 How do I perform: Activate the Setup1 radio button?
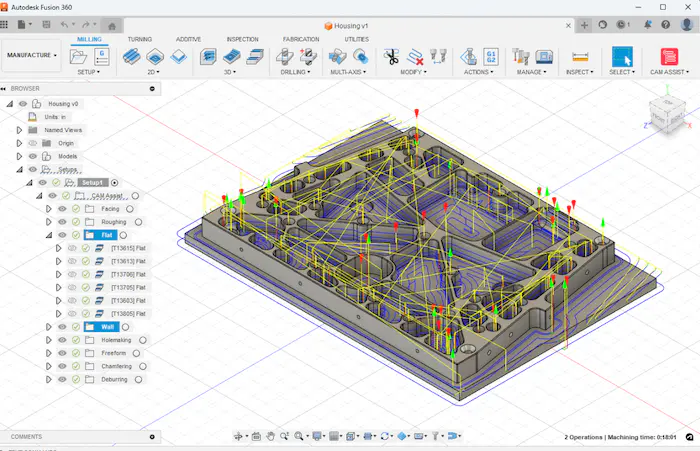(115, 183)
